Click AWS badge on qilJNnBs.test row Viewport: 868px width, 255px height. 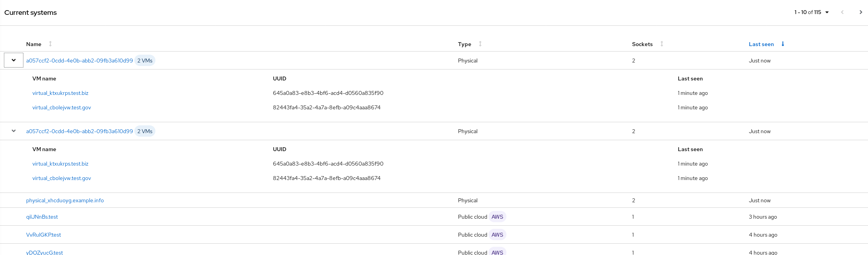click(497, 217)
